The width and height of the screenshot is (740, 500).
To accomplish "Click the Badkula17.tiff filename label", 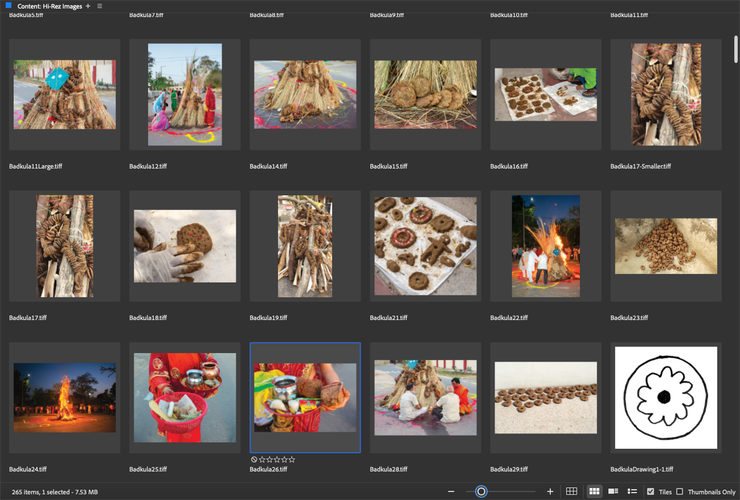I will pyautogui.click(x=27, y=318).
